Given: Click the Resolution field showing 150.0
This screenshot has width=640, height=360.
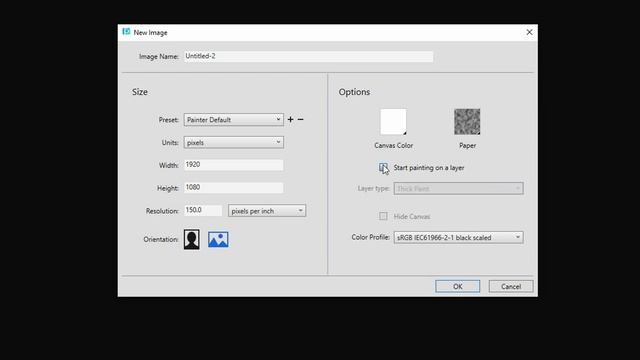Looking at the screenshot, I should click(x=203, y=211).
